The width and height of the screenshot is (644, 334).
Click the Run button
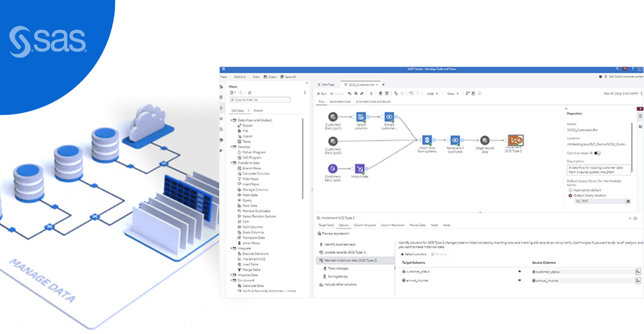pyautogui.click(x=322, y=94)
